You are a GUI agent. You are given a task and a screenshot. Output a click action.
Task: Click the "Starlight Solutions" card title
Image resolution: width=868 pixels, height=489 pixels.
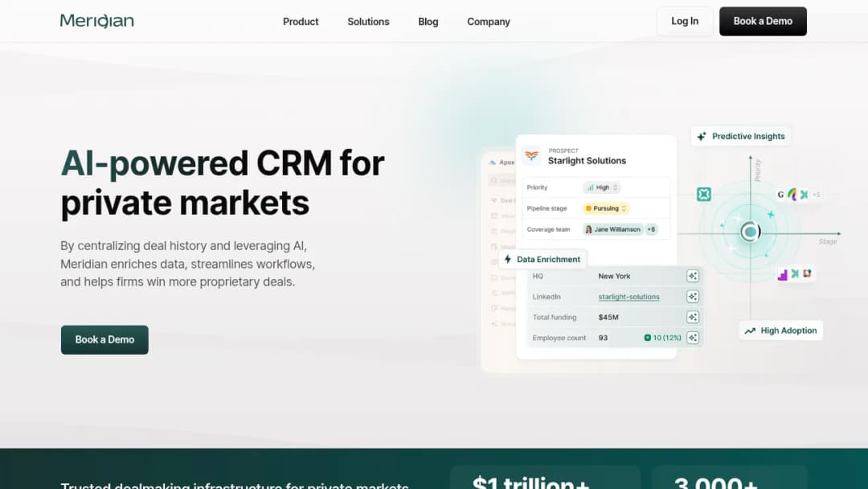587,161
